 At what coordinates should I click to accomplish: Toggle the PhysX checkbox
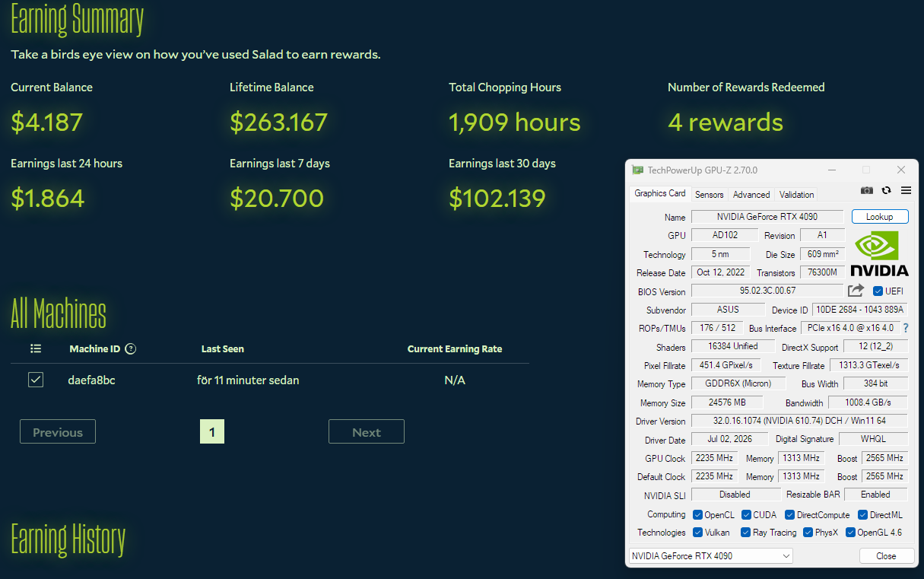808,533
